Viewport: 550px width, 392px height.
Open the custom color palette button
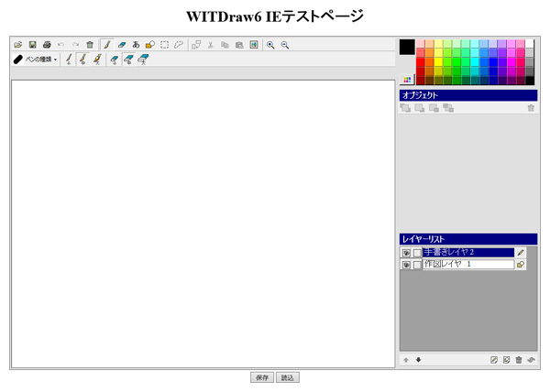click(407, 80)
